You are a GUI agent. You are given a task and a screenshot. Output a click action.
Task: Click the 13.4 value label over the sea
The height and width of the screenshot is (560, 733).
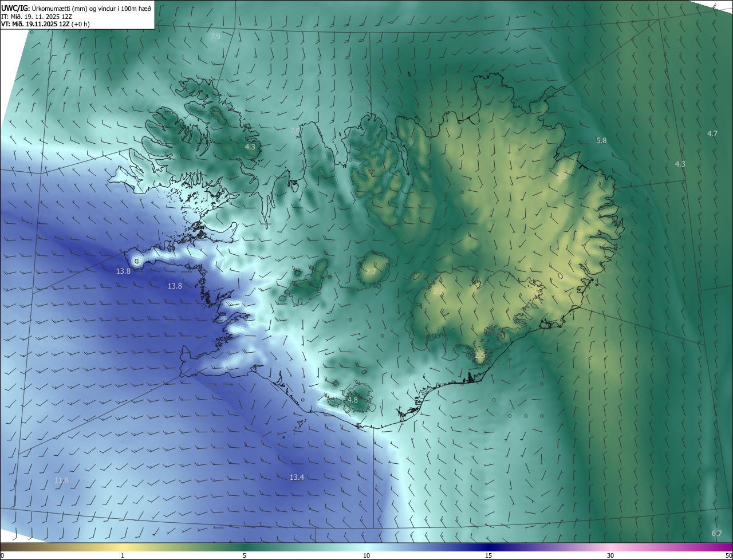[x=297, y=477]
